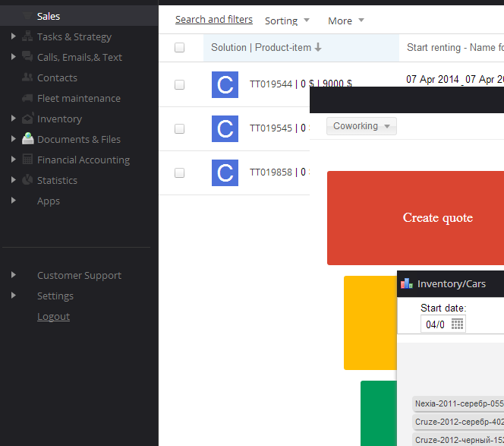Open Tasks & Strategy section
Screen dimensions: 504x446
tap(74, 36)
